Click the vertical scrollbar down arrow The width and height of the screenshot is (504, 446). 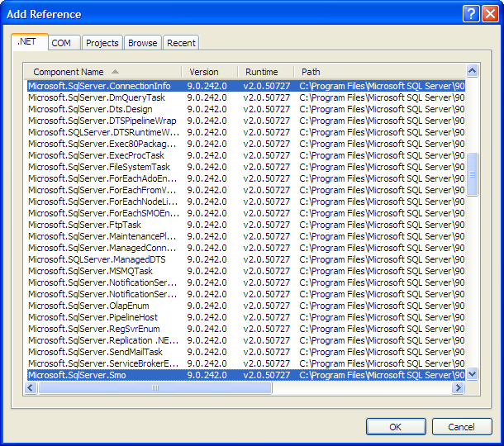[472, 374]
